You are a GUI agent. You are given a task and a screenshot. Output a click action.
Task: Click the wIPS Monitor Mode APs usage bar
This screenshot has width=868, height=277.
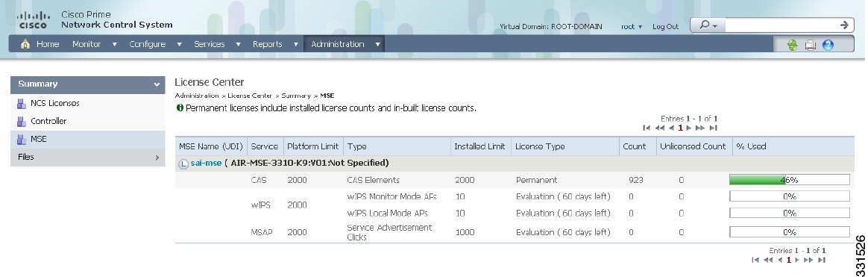coord(790,196)
